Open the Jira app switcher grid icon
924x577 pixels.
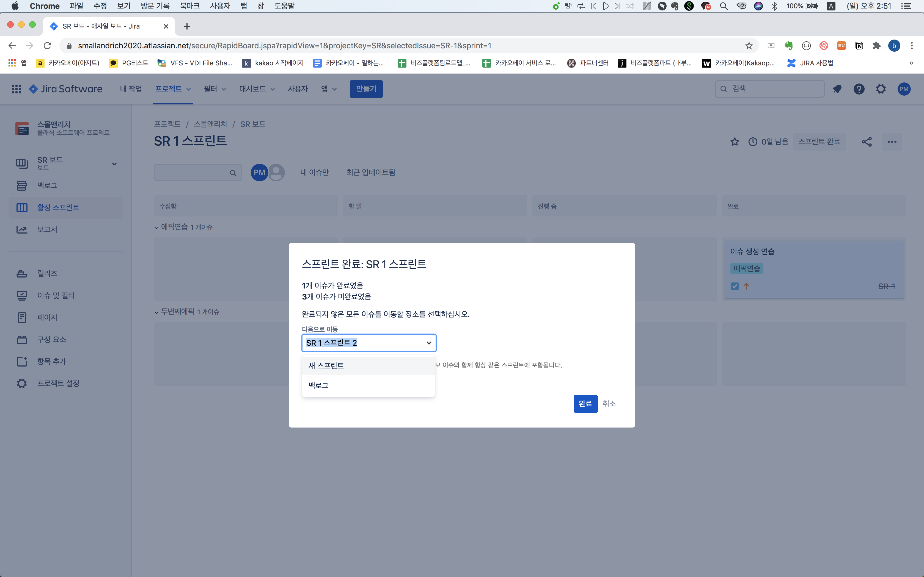(16, 89)
